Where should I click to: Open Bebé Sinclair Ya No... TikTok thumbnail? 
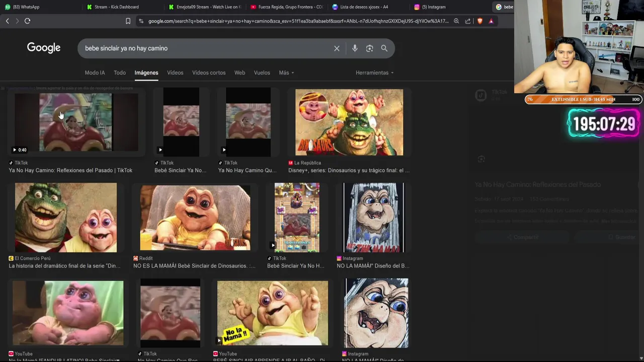tap(181, 122)
